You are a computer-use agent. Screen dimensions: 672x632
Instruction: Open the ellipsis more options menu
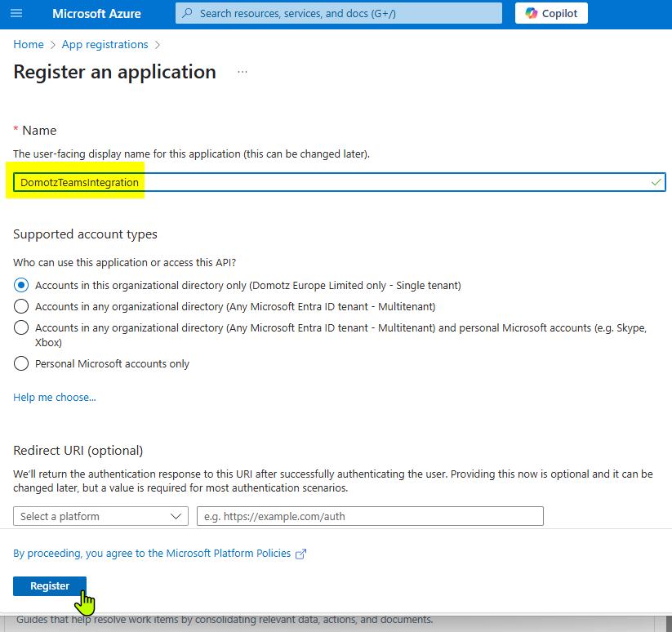coord(243,72)
